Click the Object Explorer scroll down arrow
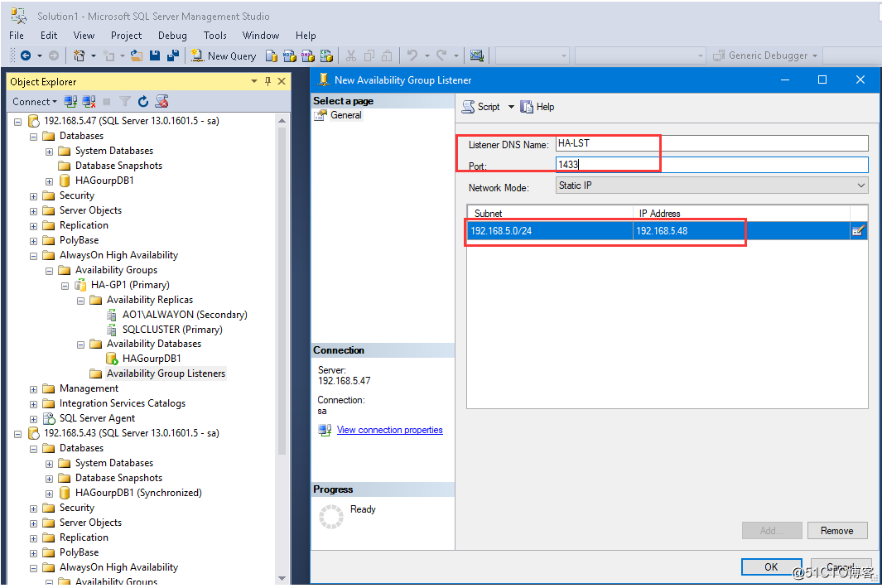This screenshot has width=882, height=588. 282,578
